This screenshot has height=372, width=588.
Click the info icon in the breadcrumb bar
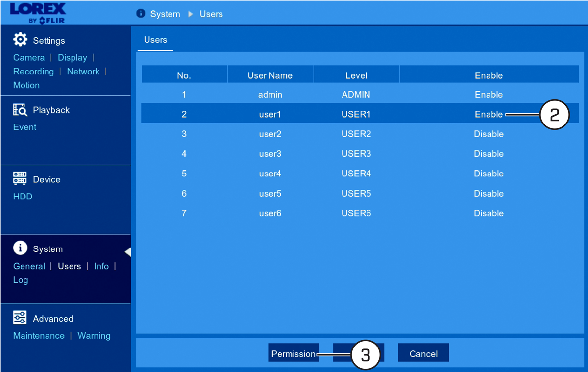tap(141, 14)
